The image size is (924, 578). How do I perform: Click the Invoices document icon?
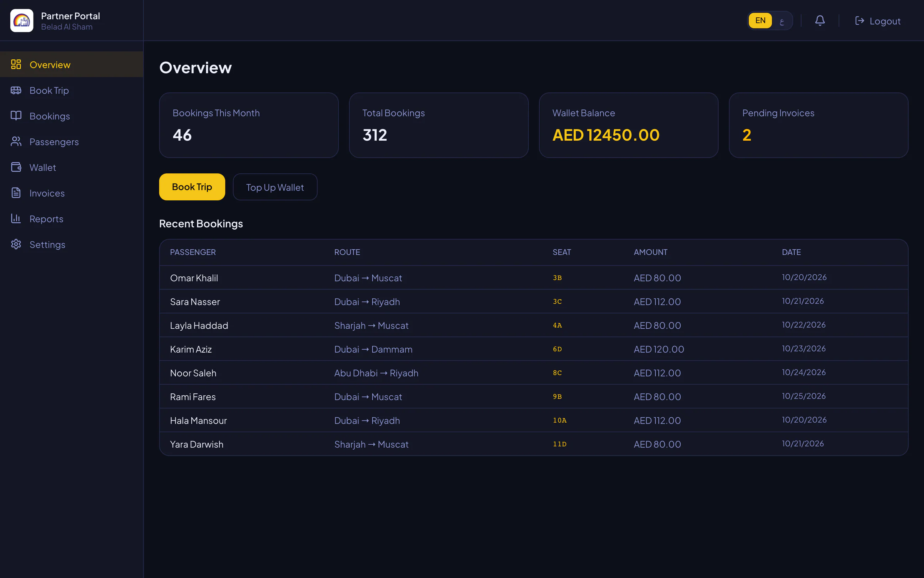16,193
